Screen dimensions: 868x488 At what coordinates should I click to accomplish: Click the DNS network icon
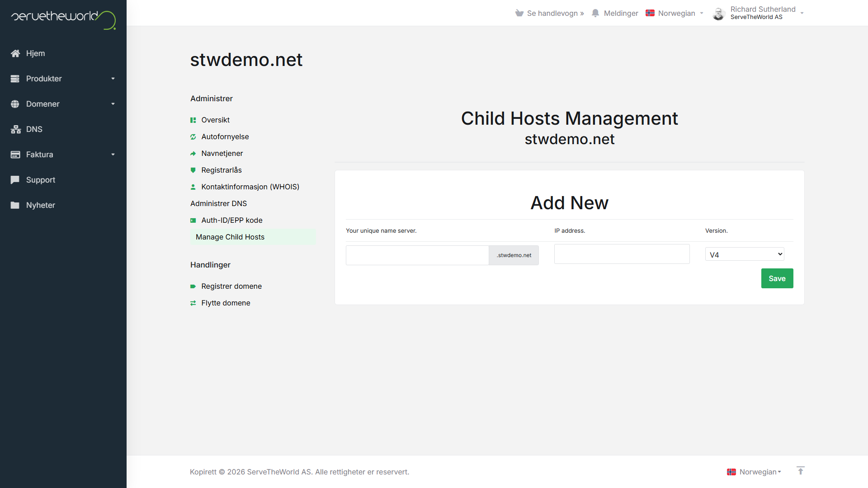point(16,129)
